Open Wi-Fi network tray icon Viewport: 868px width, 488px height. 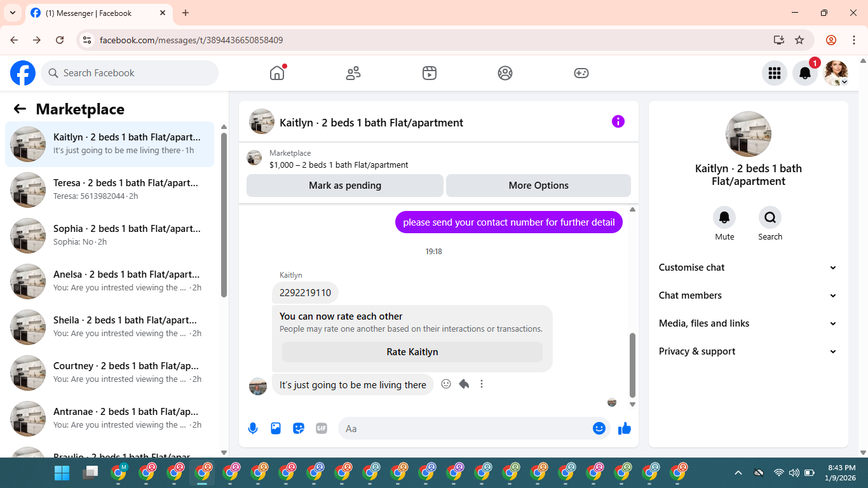point(778,473)
